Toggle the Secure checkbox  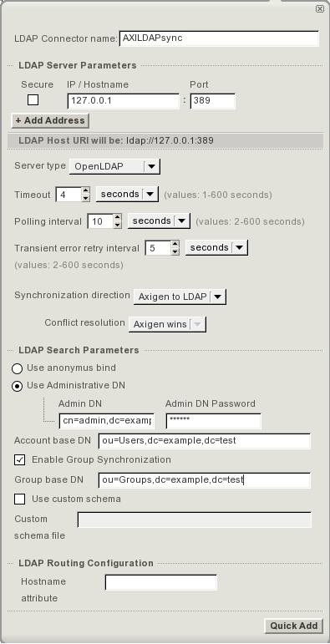[33, 99]
